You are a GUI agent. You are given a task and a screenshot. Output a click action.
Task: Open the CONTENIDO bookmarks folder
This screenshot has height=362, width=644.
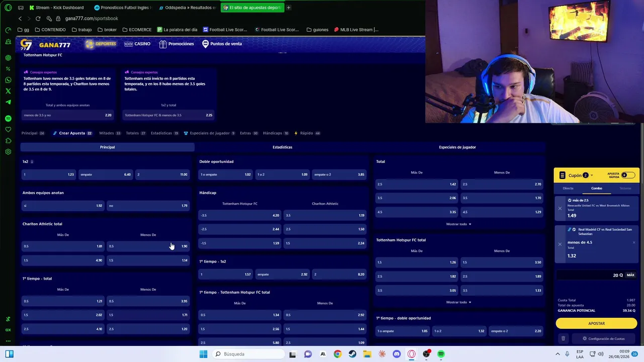click(x=49, y=30)
